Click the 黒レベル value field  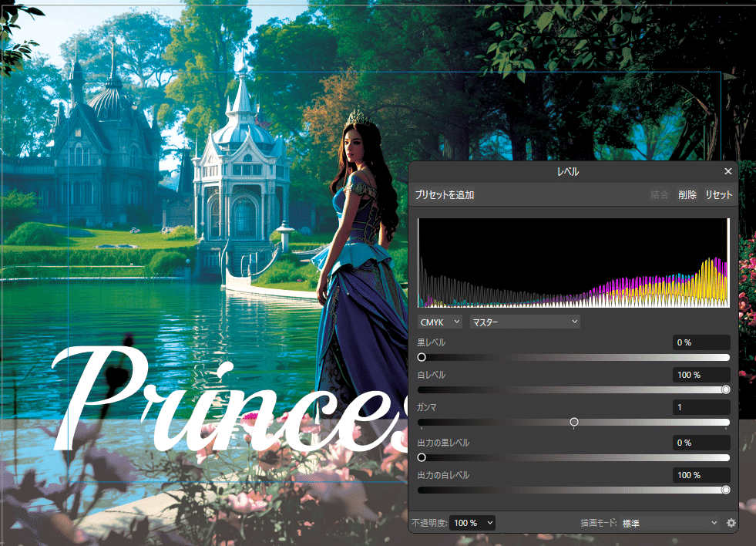pyautogui.click(x=701, y=342)
